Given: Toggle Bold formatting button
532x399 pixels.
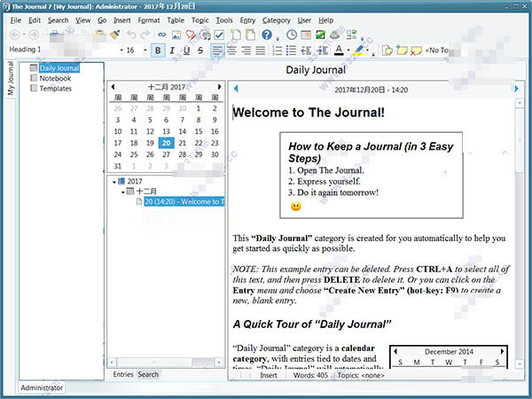Looking at the screenshot, I should click(x=158, y=51).
